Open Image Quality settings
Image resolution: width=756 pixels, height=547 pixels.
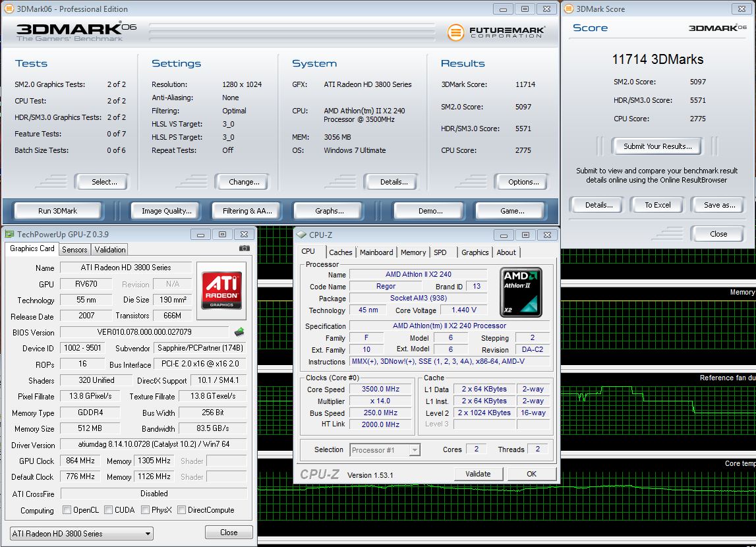coord(167,211)
